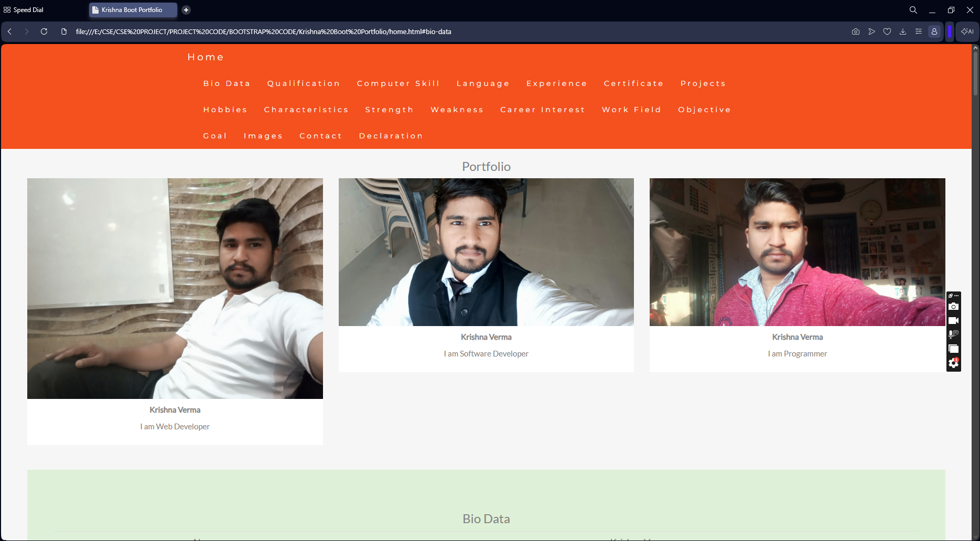Navigate to Computer Skill section
Screen dimensions: 980x541
(x=399, y=83)
